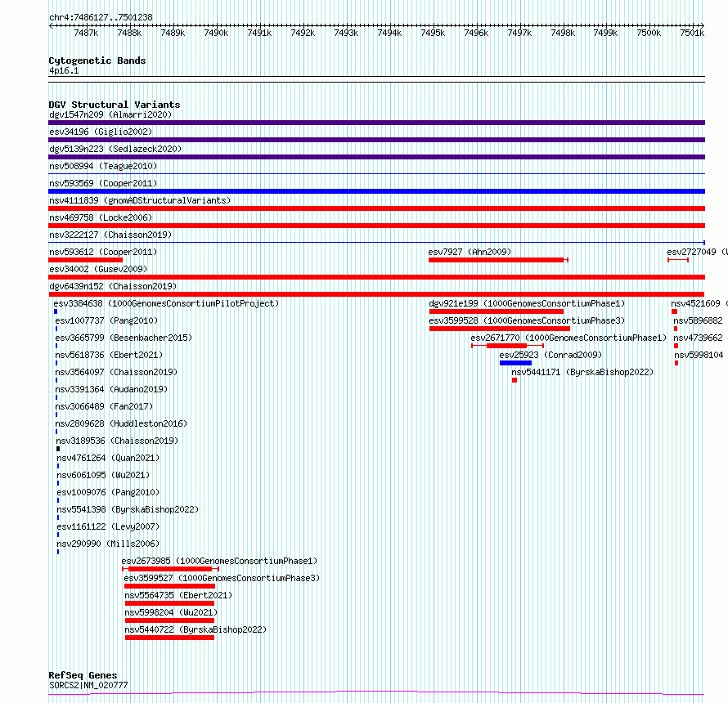Select nsv2809628 (Huddleston2016) label
Screen dimensions: 728x703
pos(121,423)
